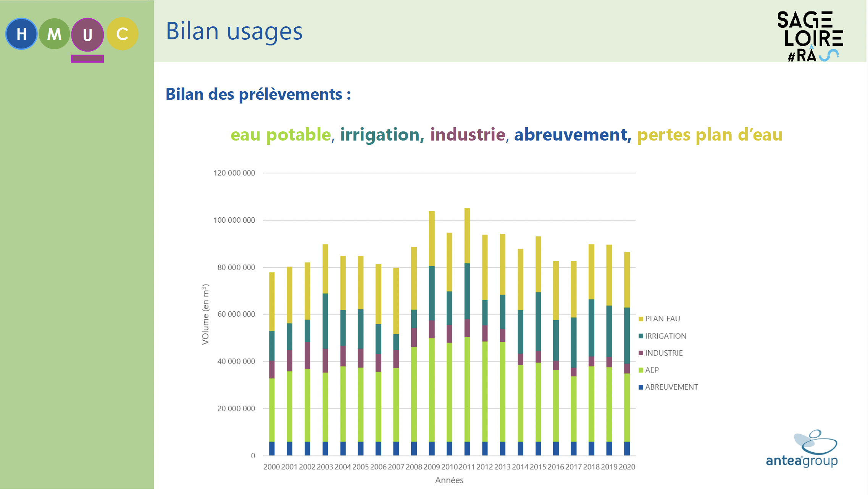Click the green M circle icon
This screenshot has height=495, width=868.
54,34
